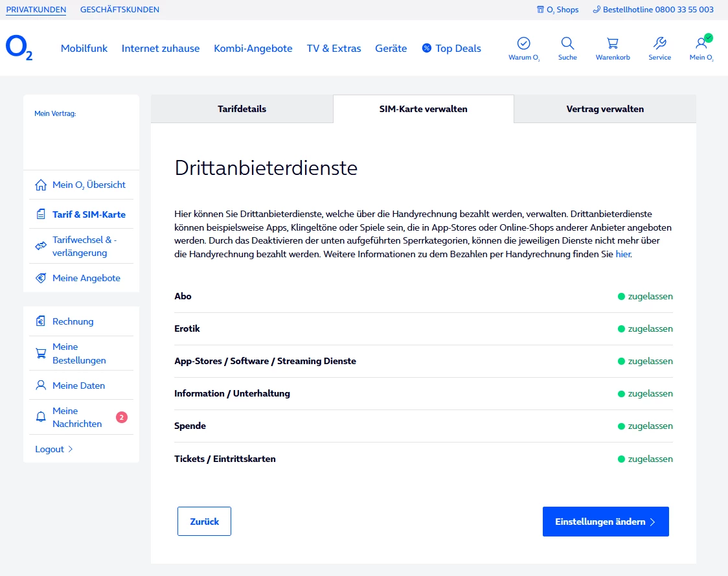Viewport: 728px width, 576px height.
Task: Select the SIM-Karte verwalten tab
Action: (424, 109)
